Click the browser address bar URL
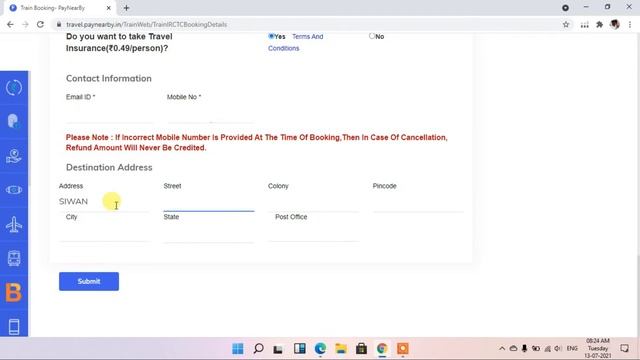Screen dimensions: 640x360 tap(146, 24)
